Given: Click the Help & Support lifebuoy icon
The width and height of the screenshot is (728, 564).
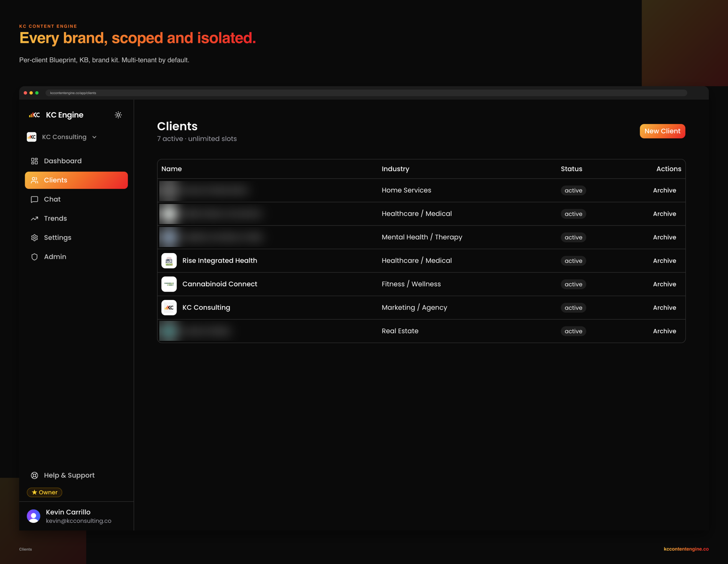Looking at the screenshot, I should [34, 475].
